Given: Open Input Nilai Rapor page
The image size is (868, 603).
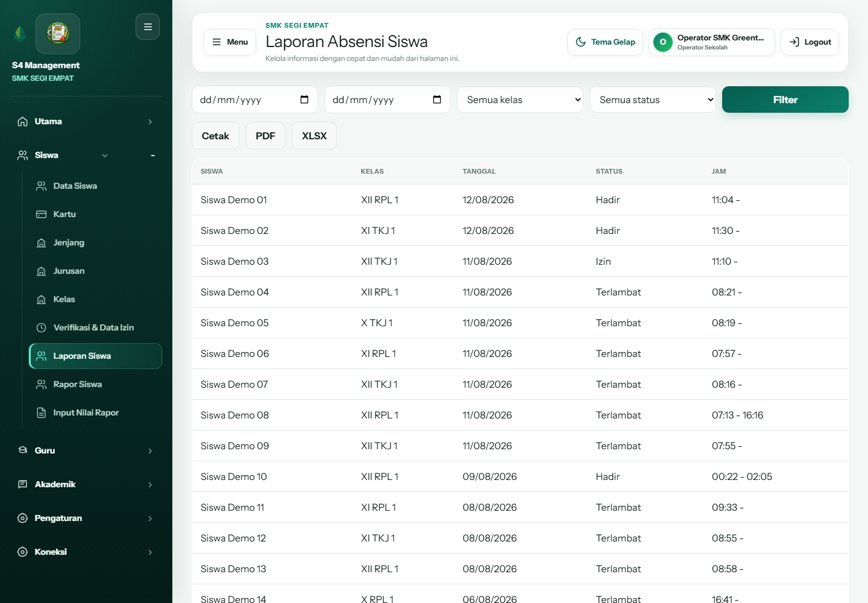Looking at the screenshot, I should coord(95,412).
